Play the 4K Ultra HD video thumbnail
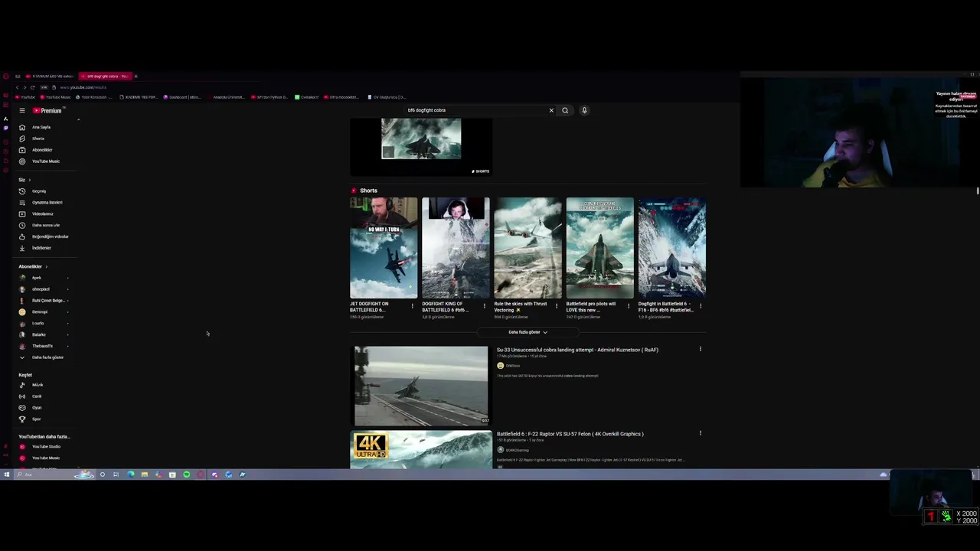Image resolution: width=980 pixels, height=551 pixels. point(421,450)
